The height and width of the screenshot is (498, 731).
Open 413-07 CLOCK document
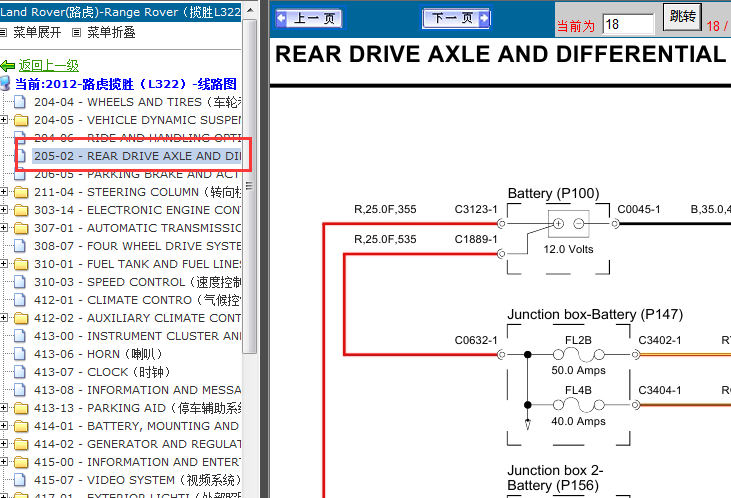[x=102, y=372]
